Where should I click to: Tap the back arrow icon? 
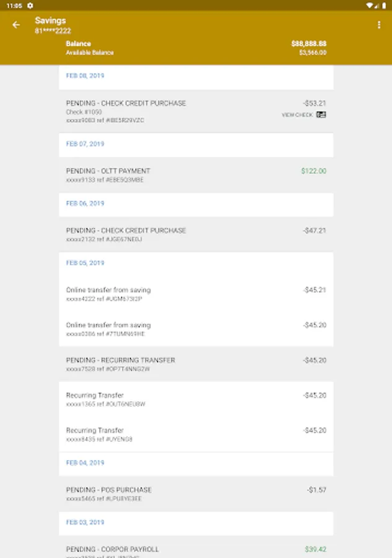point(16,25)
